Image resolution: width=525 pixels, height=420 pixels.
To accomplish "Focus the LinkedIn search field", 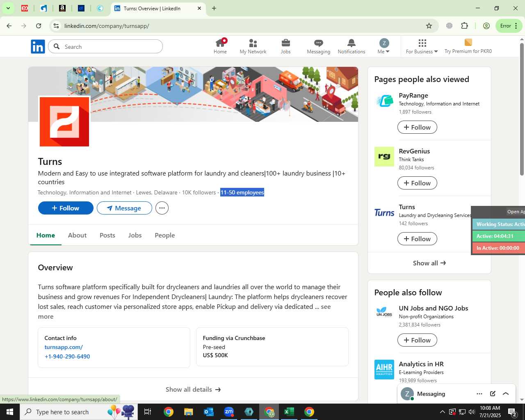I will (105, 47).
